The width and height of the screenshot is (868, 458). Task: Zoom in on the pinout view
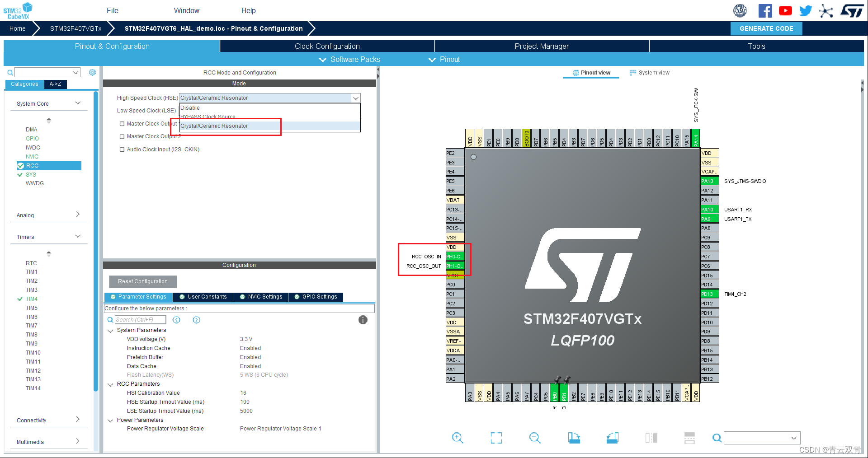click(x=458, y=438)
